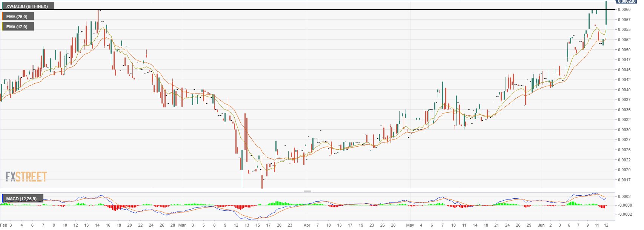The height and width of the screenshot is (230, 644).
Task: Click the teal color marker beside XVG/USD
Action: coord(2,6)
